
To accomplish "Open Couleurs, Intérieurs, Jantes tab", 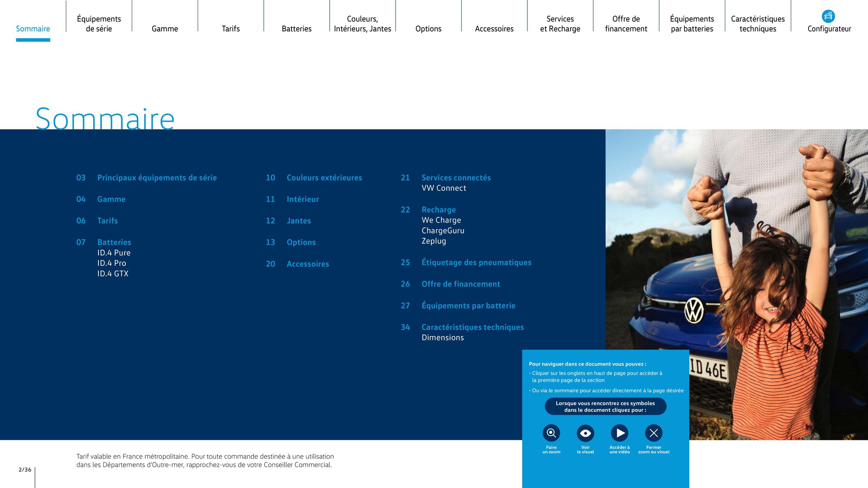I will coord(363,24).
